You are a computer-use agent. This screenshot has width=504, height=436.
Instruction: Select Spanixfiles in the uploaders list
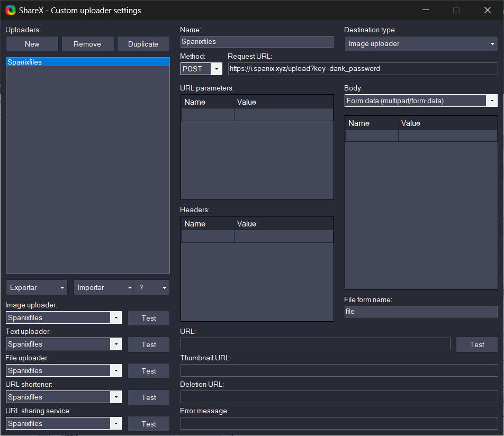tap(88, 62)
